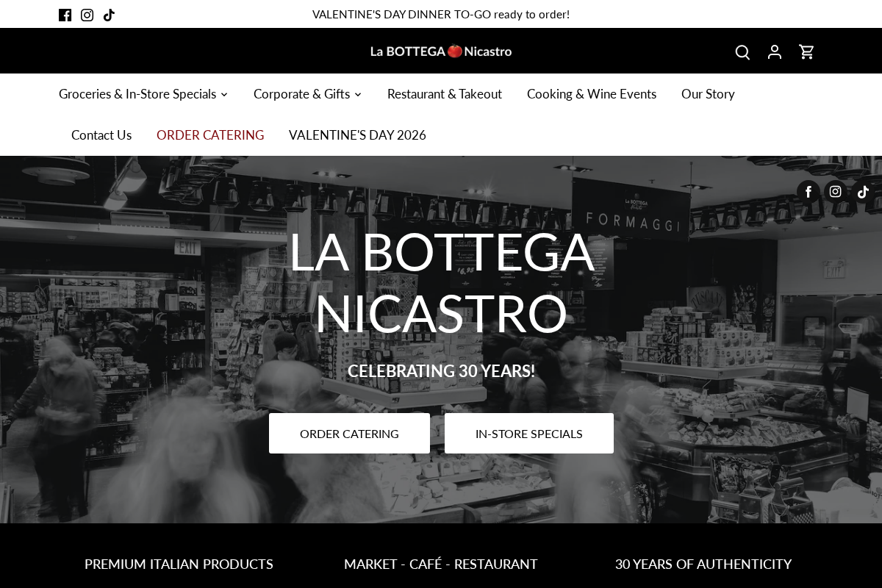
Task: Select Restaurant & Takeout in the navigation
Action: (x=445, y=93)
